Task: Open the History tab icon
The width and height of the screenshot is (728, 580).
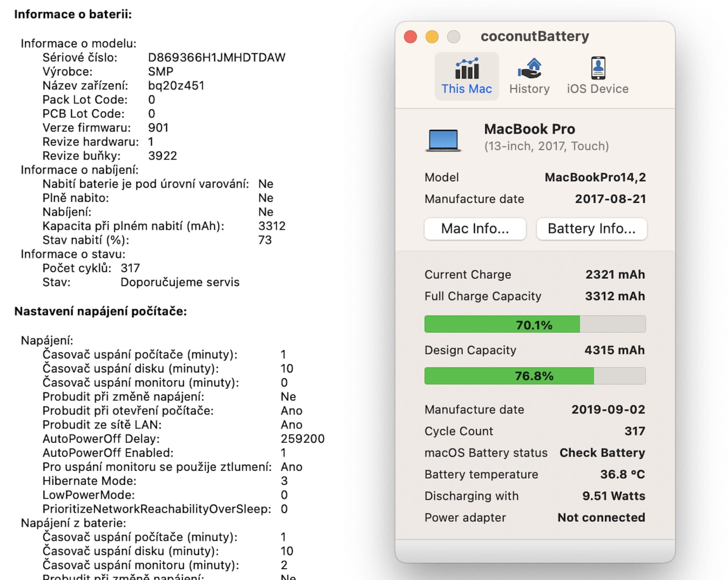Action: click(530, 68)
